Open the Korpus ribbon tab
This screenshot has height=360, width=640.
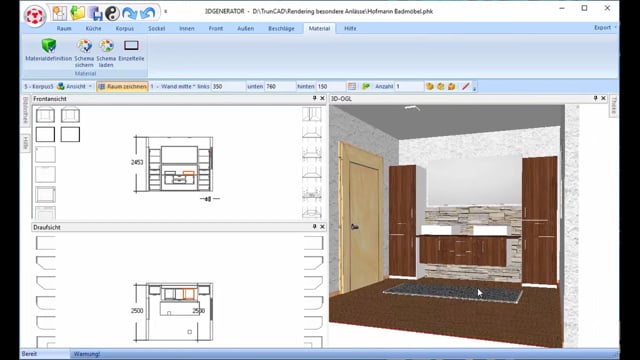coord(124,28)
